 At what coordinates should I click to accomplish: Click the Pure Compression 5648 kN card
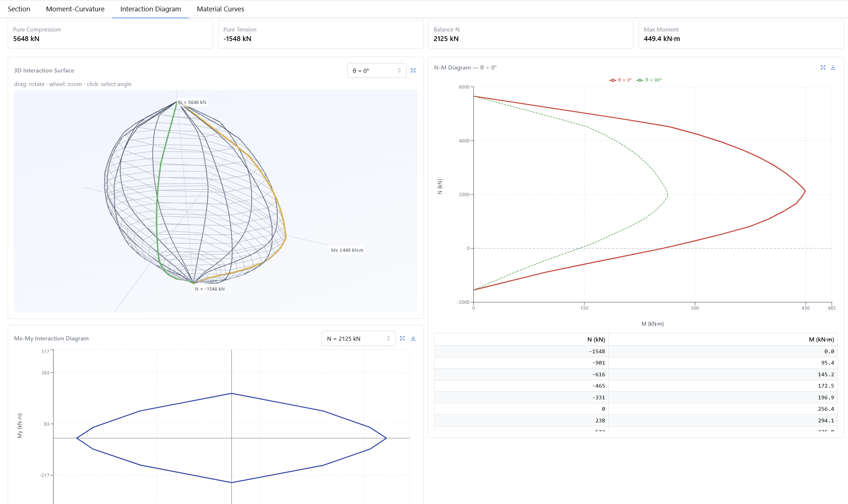pyautogui.click(x=110, y=34)
